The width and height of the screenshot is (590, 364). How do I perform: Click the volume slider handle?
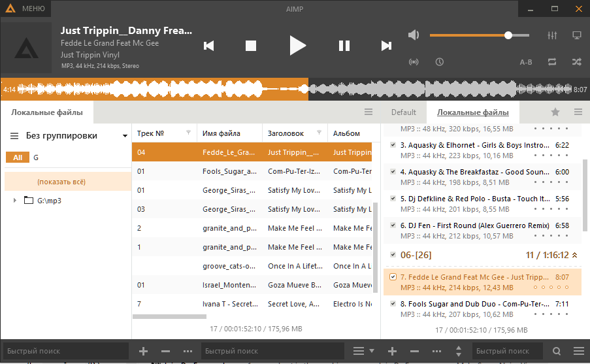pos(508,35)
